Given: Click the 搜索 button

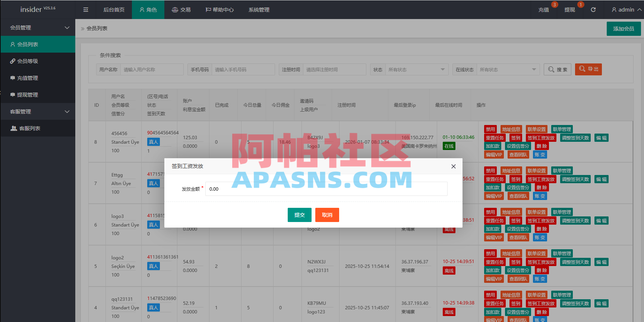Looking at the screenshot, I should (x=558, y=69).
